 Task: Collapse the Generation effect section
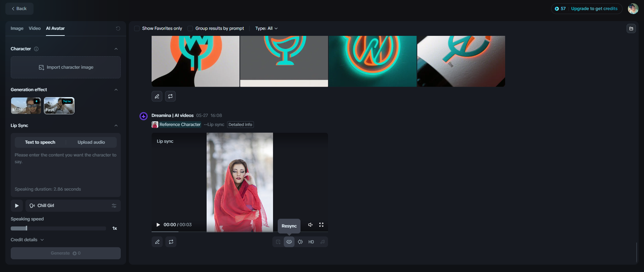click(116, 90)
